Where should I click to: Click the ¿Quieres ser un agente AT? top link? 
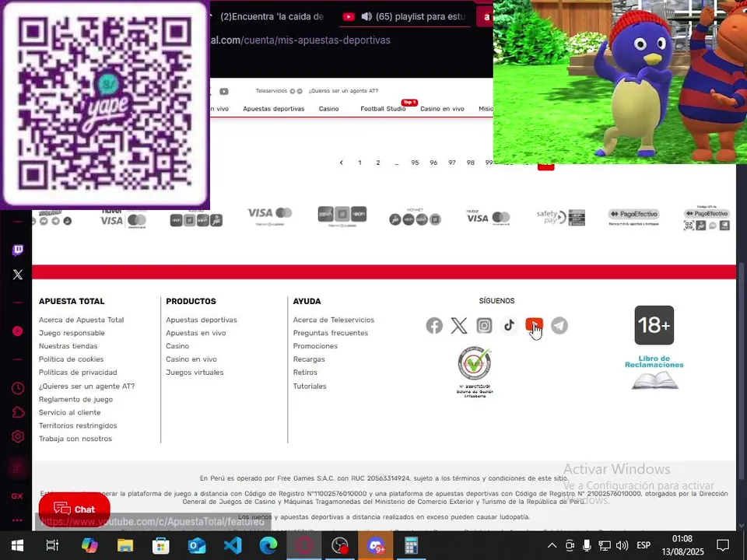coord(343,91)
